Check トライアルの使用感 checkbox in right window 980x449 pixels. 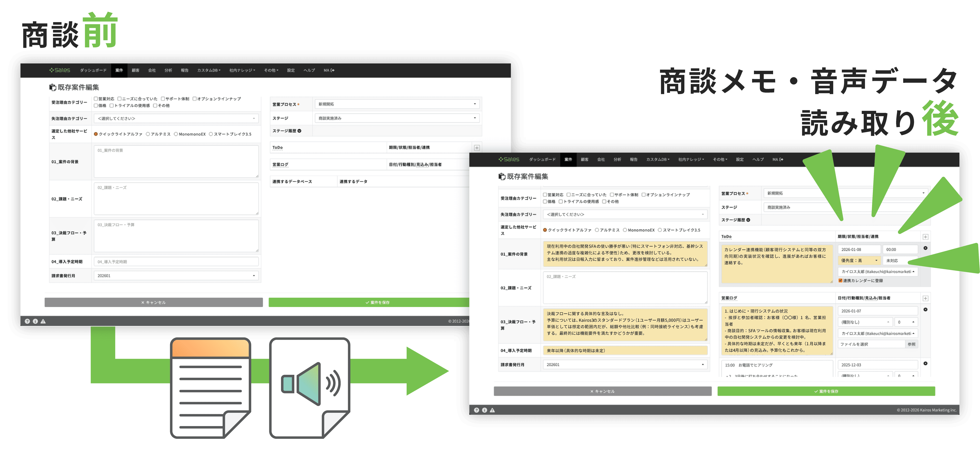point(561,201)
